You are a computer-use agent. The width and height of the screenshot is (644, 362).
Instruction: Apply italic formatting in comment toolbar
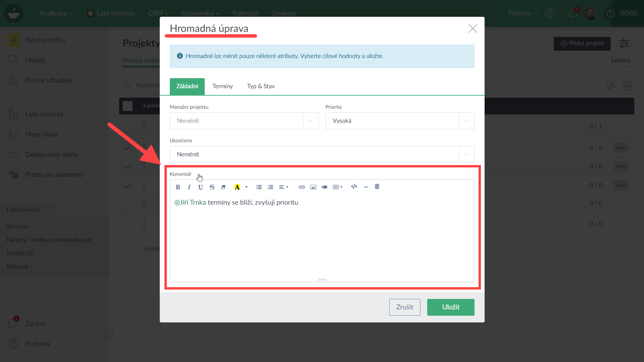tap(189, 187)
